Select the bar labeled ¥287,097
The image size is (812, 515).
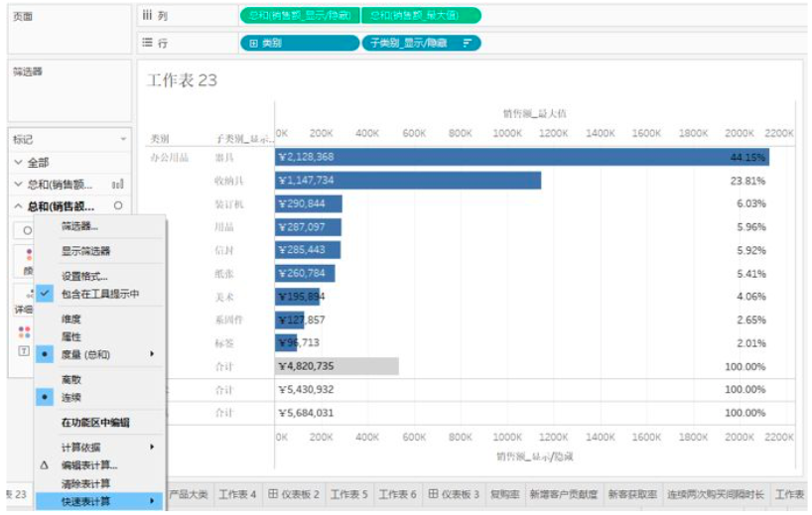(308, 226)
